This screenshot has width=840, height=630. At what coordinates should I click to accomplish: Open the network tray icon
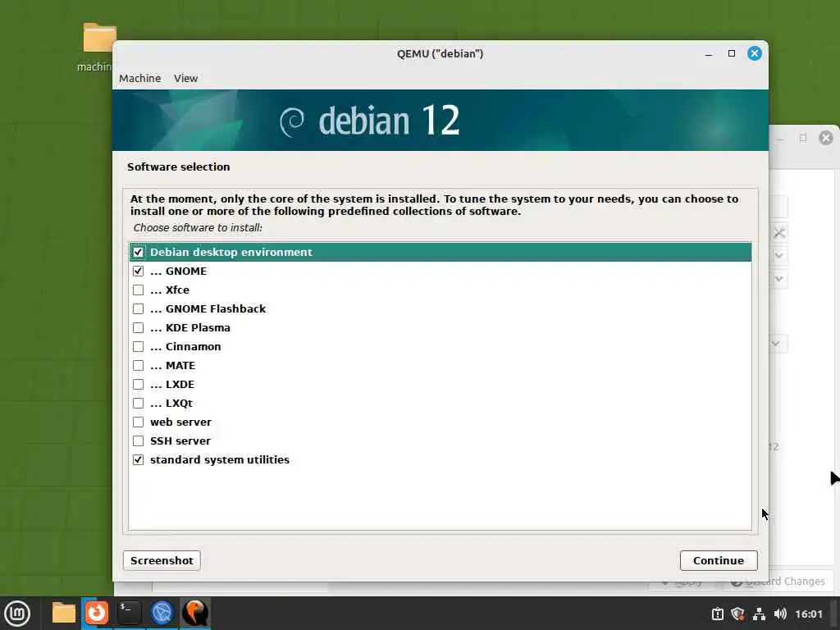[759, 614]
